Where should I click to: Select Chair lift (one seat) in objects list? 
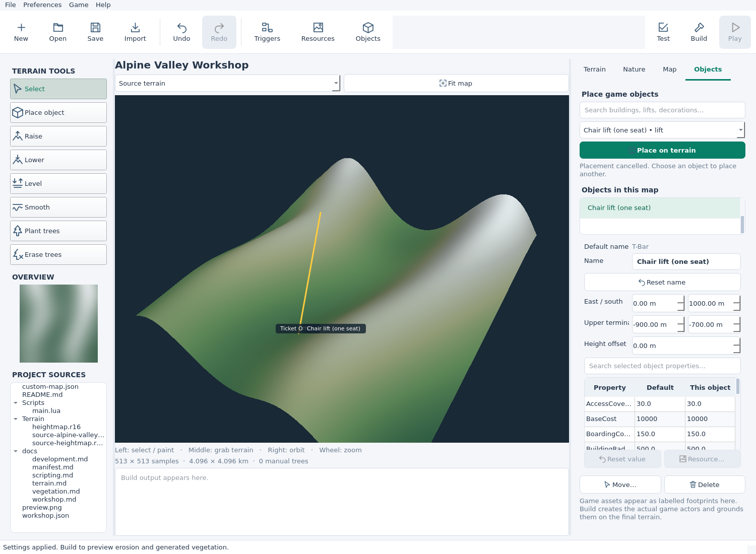click(660, 208)
